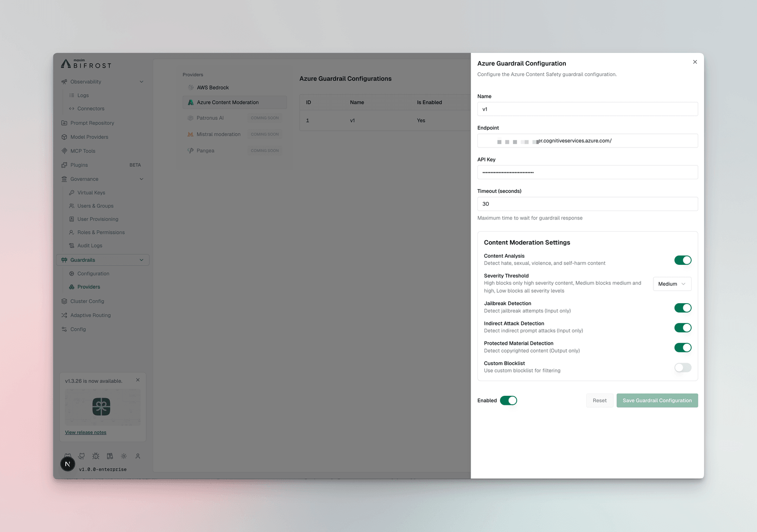Click the Connectors code icon
The width and height of the screenshot is (757, 532).
click(72, 109)
